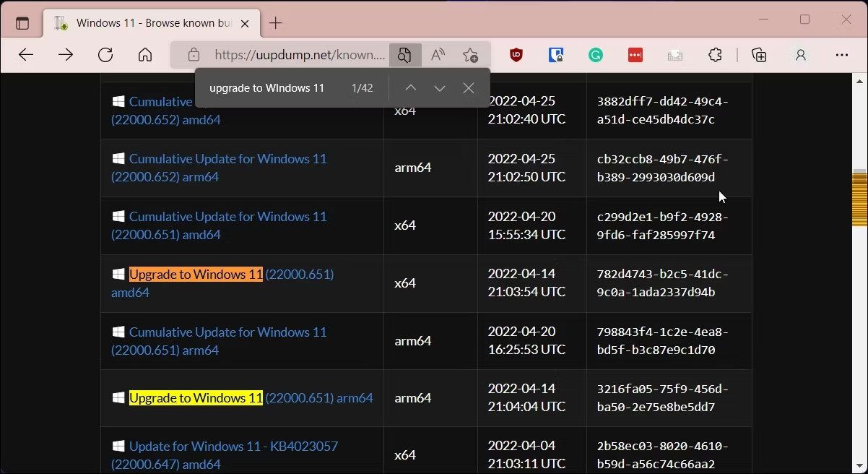The width and height of the screenshot is (868, 474).
Task: Open Collections in the toolbar
Action: pos(759,54)
